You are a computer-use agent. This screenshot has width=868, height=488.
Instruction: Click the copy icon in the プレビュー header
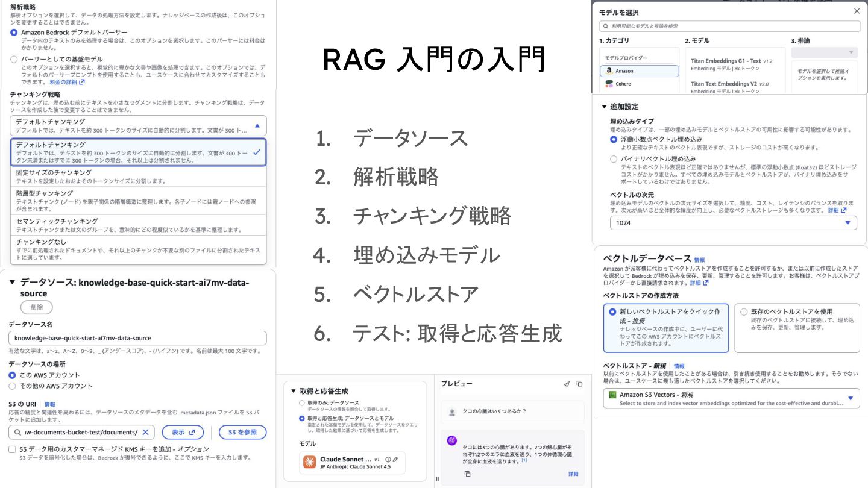click(579, 384)
